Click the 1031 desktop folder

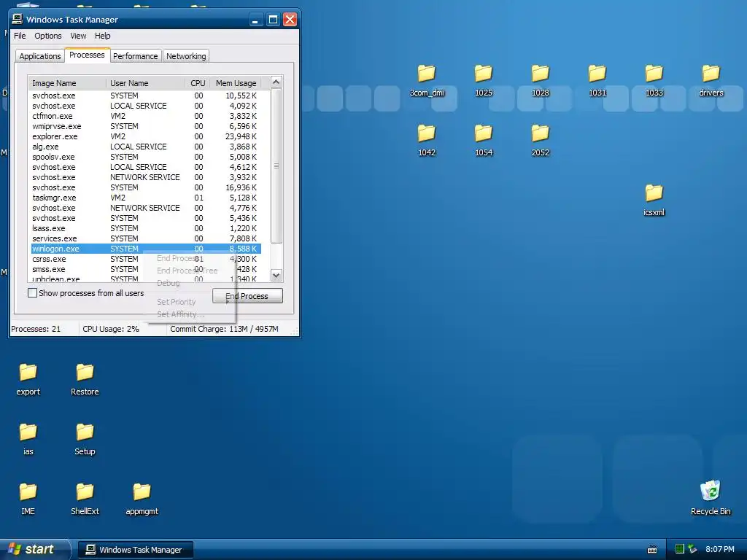[597, 74]
